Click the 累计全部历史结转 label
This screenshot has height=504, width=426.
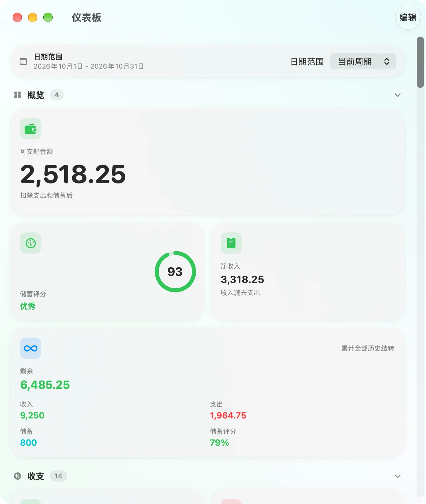[x=368, y=348]
